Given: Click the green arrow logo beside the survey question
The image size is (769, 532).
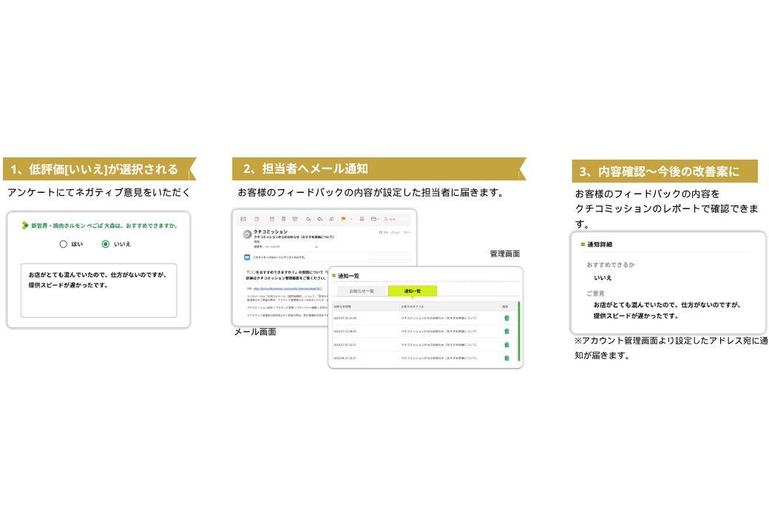Looking at the screenshot, I should coord(24,225).
